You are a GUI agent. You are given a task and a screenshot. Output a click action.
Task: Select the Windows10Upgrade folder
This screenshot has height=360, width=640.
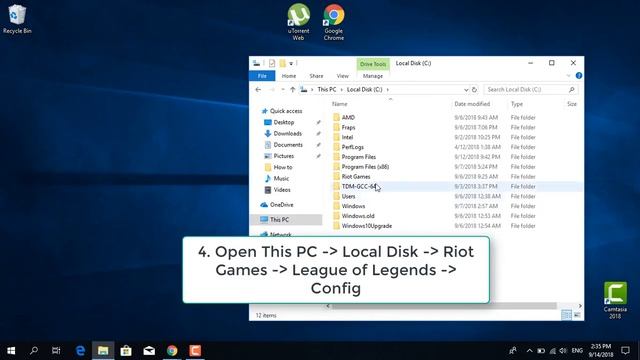tap(367, 226)
